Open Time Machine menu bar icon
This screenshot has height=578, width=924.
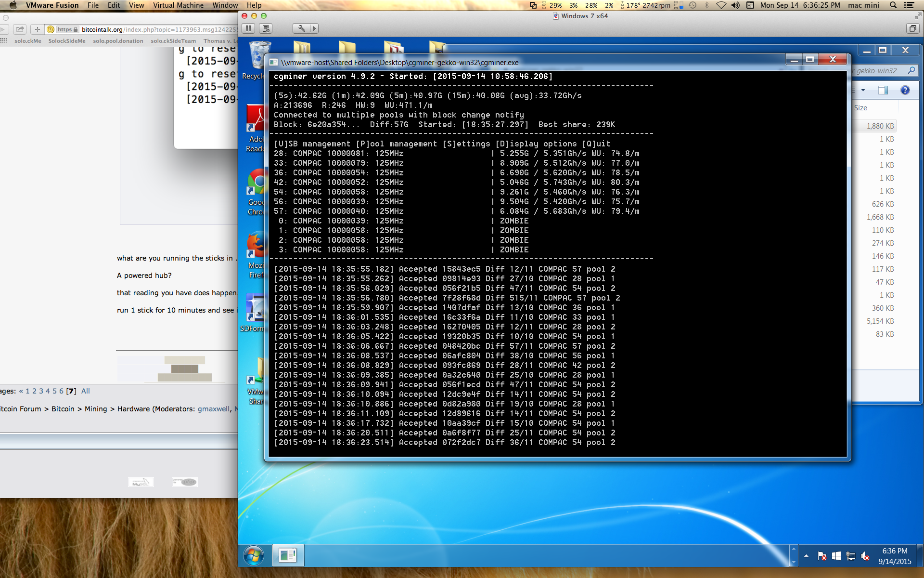(x=693, y=5)
